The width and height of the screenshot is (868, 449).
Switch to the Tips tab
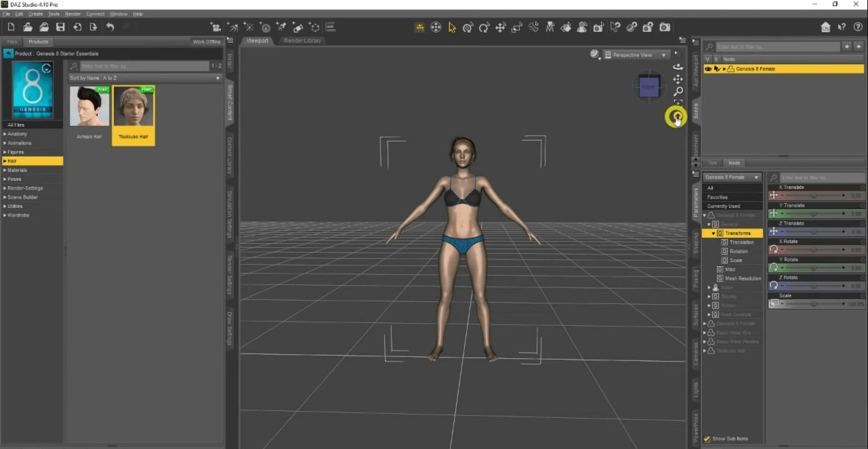[713, 163]
